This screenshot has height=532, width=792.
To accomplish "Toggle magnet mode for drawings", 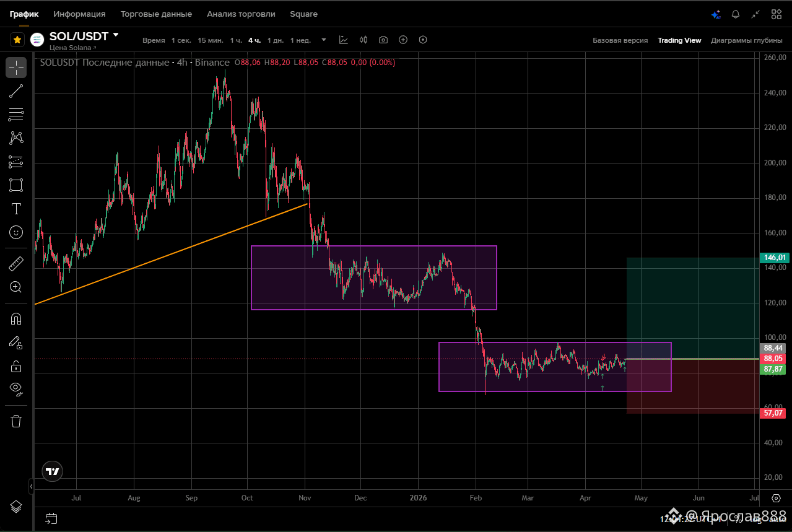I will coord(16,319).
